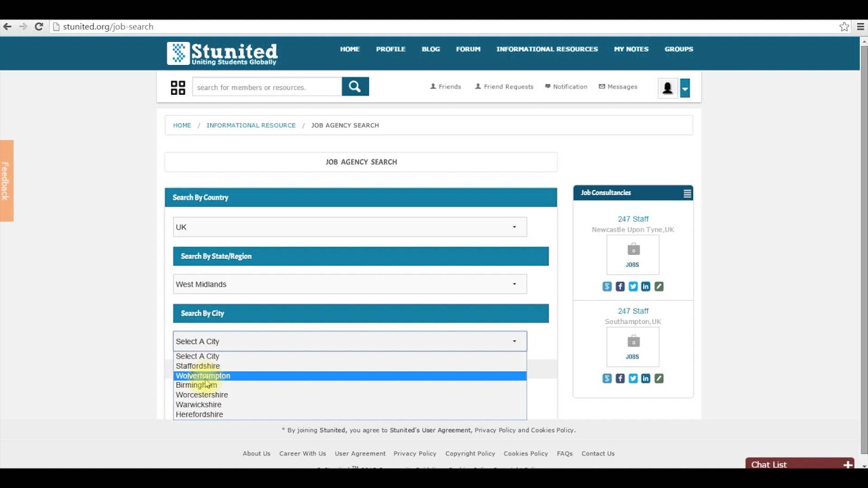Open the four-square grid icon
The width and height of the screenshot is (868, 488).
tap(178, 87)
